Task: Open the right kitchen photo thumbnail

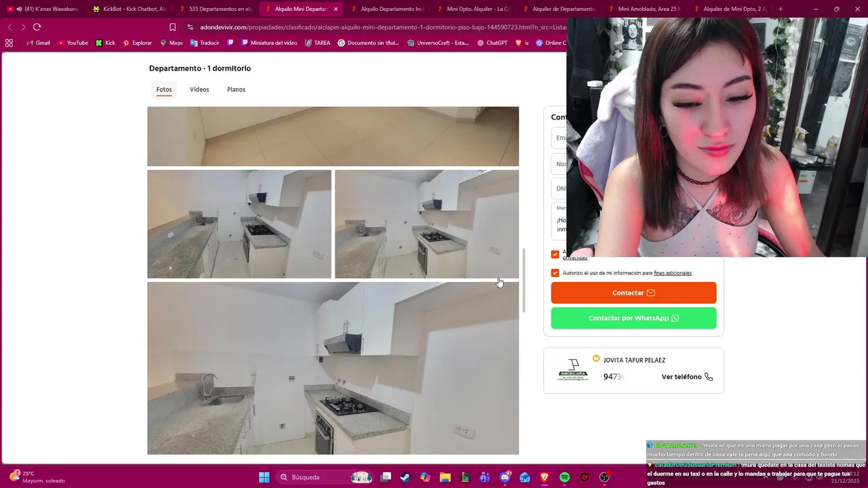Action: [x=427, y=224]
